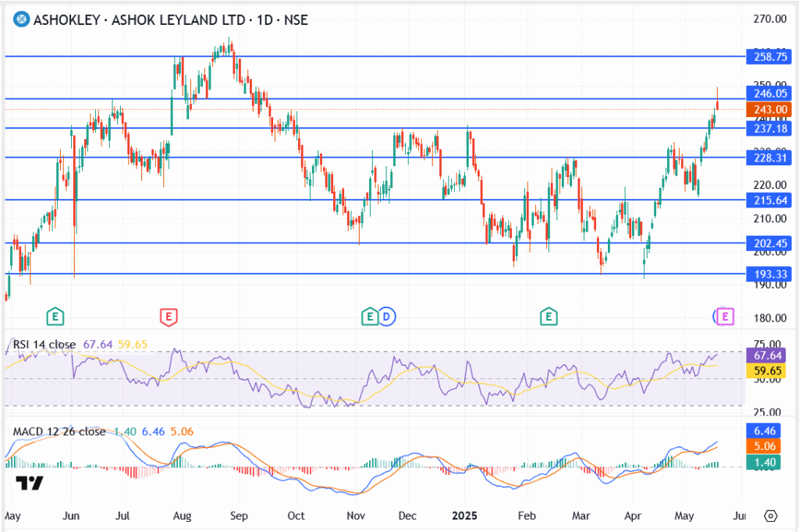Click the green MACD 1.40 axis label
The width and height of the screenshot is (799, 532).
point(765,463)
